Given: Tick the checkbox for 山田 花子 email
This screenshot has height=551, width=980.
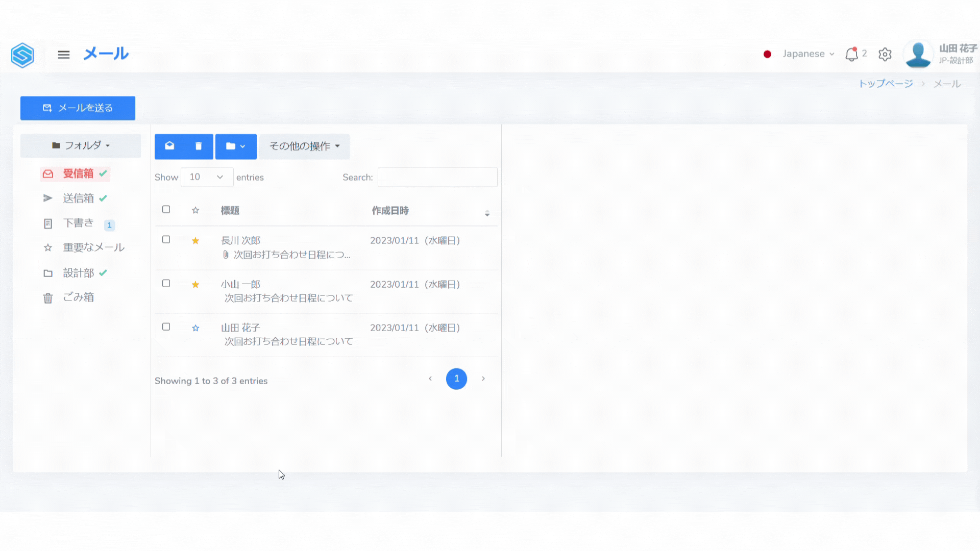Looking at the screenshot, I should [166, 327].
